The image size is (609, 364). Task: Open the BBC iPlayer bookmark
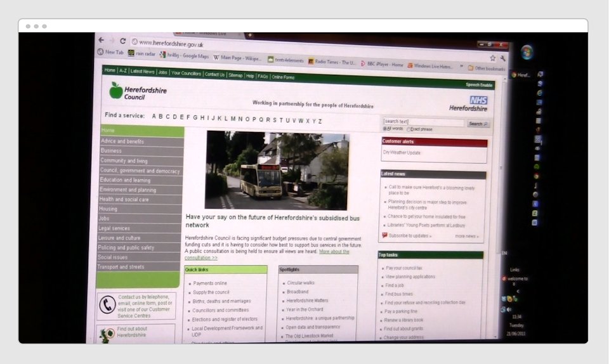(382, 64)
